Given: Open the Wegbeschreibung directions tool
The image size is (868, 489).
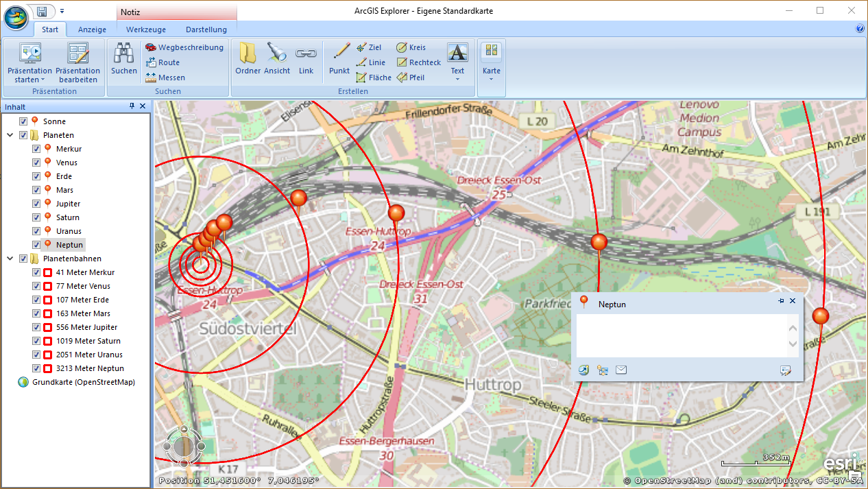Looking at the screenshot, I should click(184, 47).
